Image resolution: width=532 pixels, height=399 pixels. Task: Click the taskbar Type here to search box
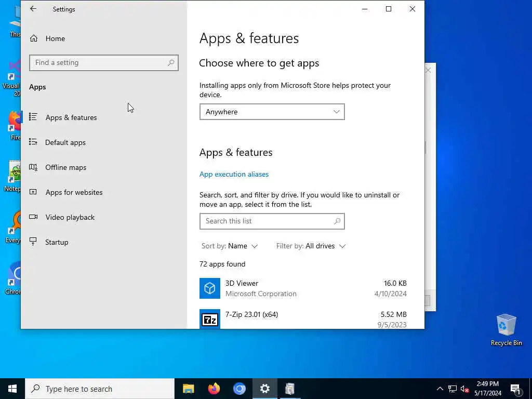100,389
